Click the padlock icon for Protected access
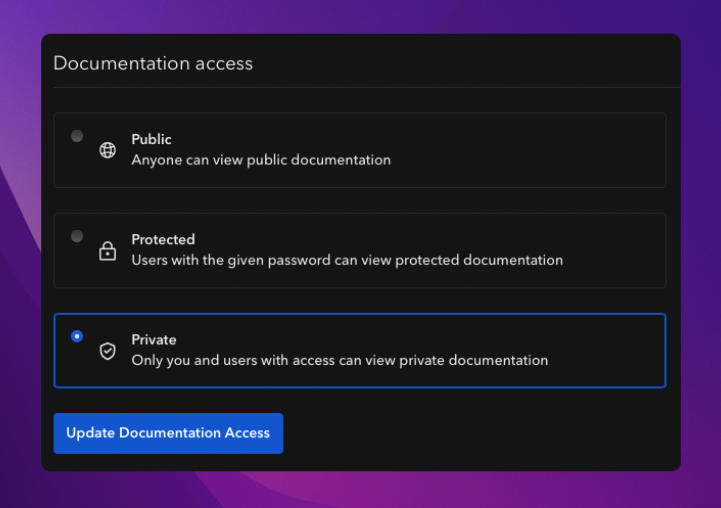Image resolution: width=721 pixels, height=508 pixels. click(x=108, y=251)
